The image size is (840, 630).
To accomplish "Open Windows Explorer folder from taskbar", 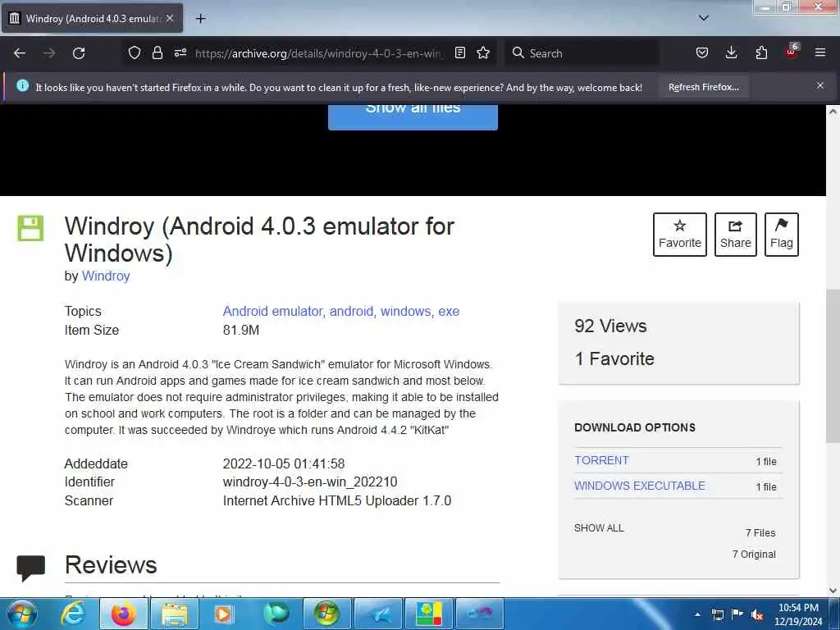I will point(175,614).
